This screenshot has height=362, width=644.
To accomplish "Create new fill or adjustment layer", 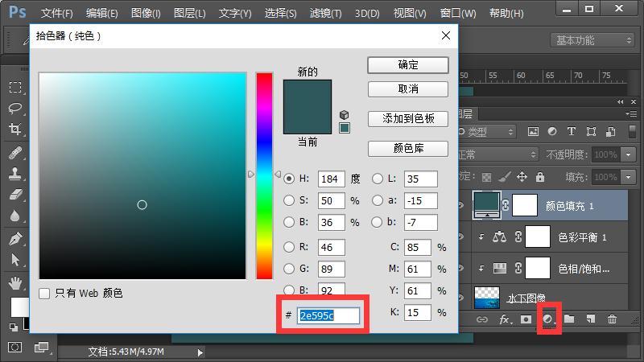I will [548, 319].
